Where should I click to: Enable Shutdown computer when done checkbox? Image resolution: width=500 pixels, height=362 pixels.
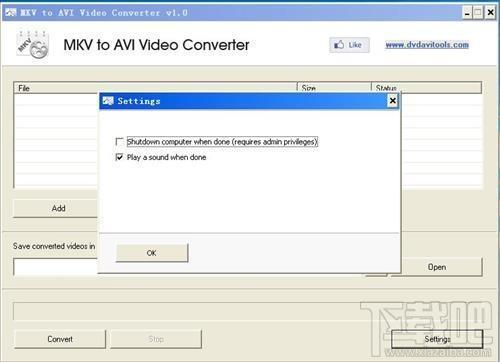pos(119,142)
